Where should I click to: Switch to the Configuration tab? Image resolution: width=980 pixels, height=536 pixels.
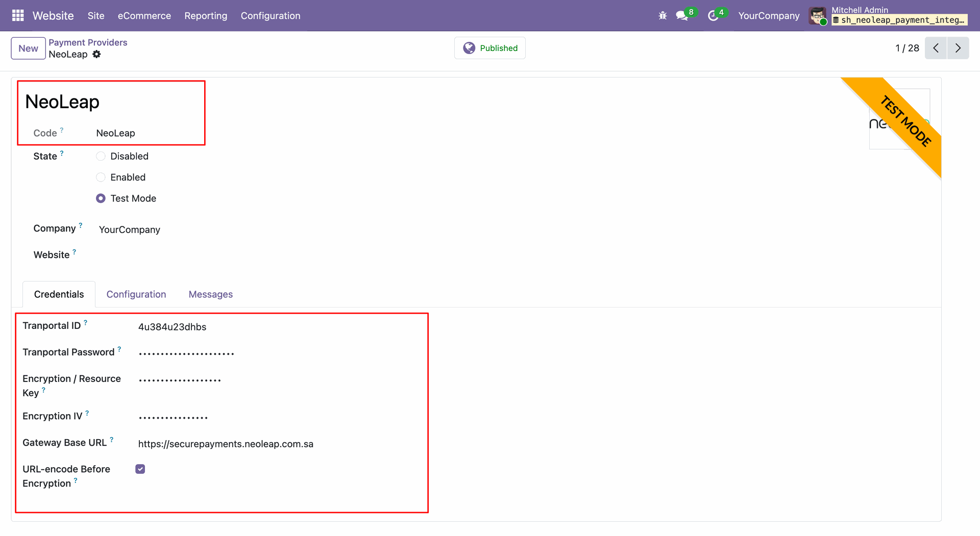pyautogui.click(x=136, y=294)
